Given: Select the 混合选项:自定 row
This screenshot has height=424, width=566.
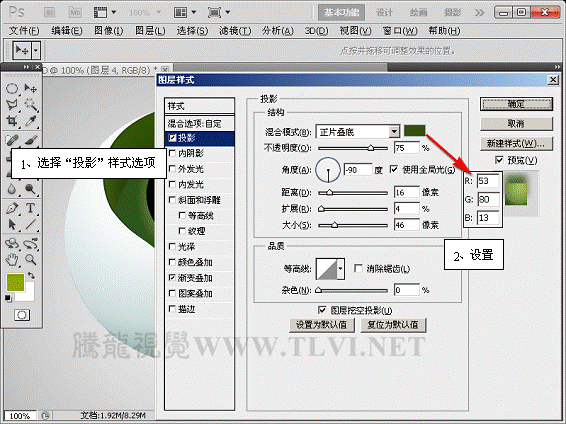Looking at the screenshot, I should [200, 124].
